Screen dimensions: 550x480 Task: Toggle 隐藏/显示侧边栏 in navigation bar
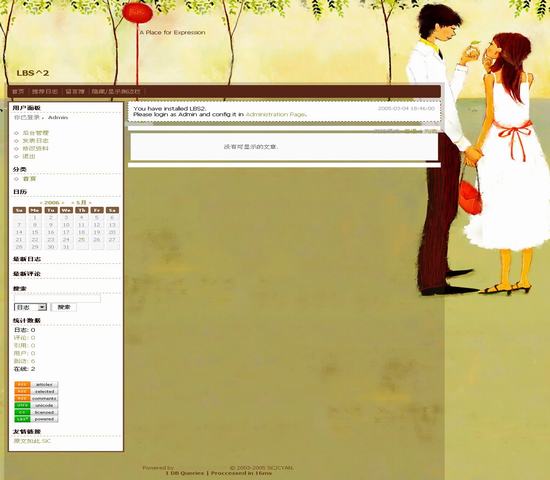[x=116, y=92]
